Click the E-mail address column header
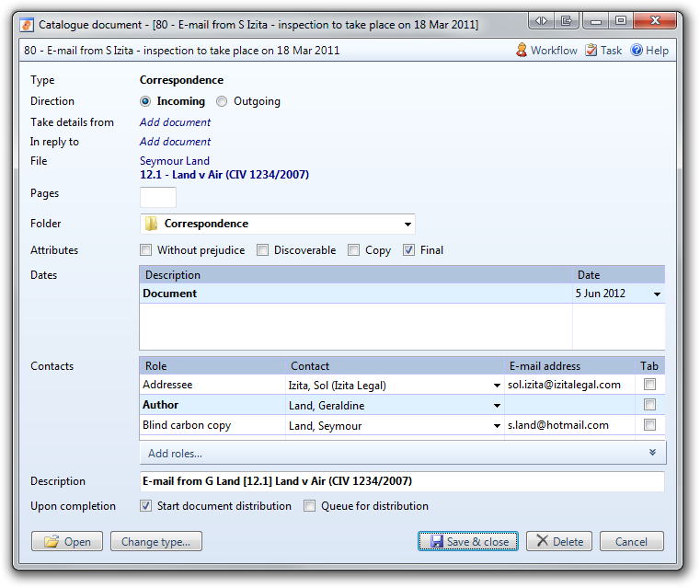 (x=569, y=366)
